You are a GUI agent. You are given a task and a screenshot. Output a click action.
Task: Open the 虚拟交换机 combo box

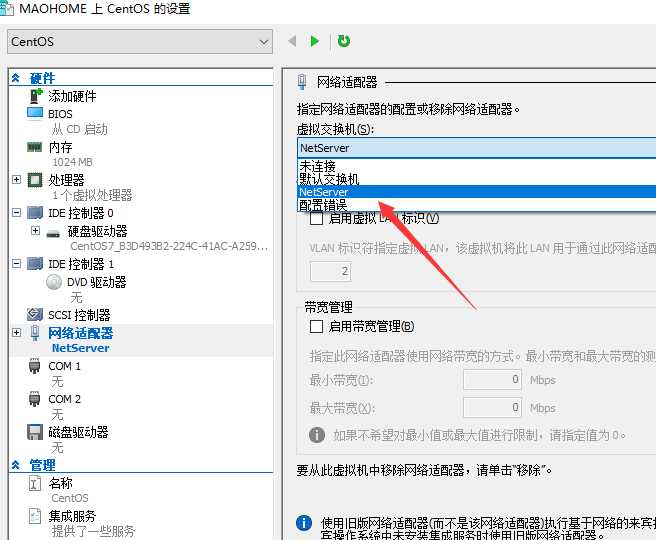tap(477, 148)
